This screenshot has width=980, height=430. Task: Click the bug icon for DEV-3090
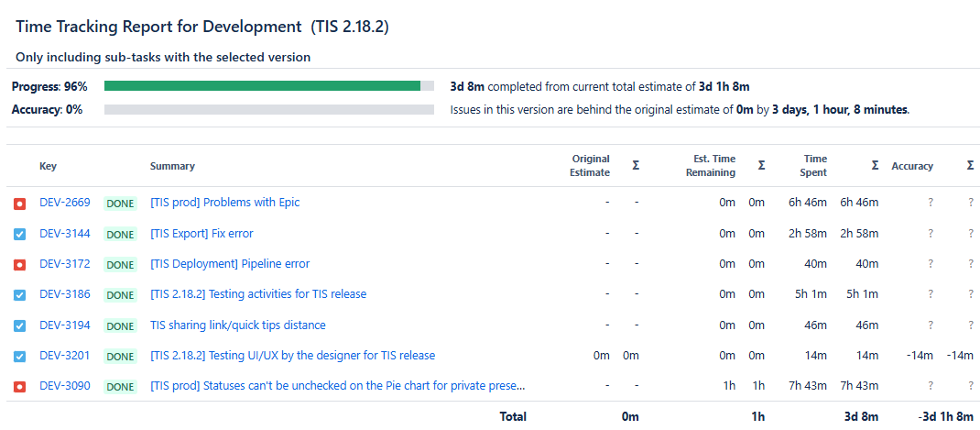click(19, 387)
